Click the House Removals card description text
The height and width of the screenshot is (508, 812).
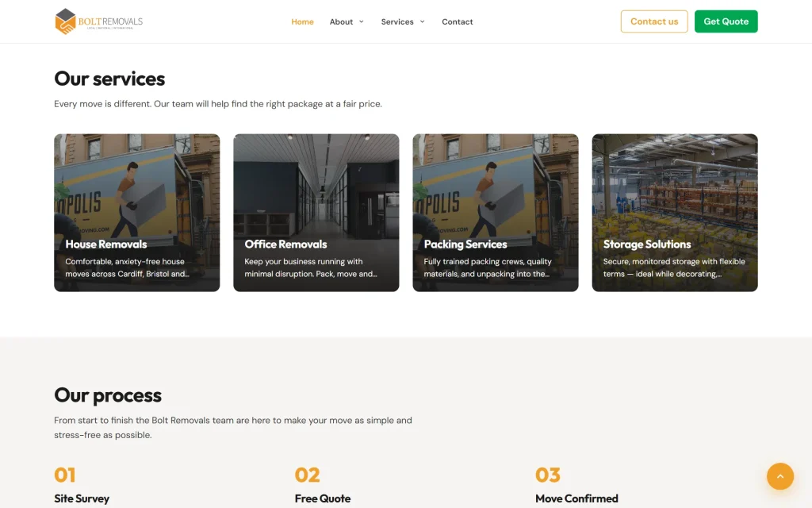pos(128,267)
